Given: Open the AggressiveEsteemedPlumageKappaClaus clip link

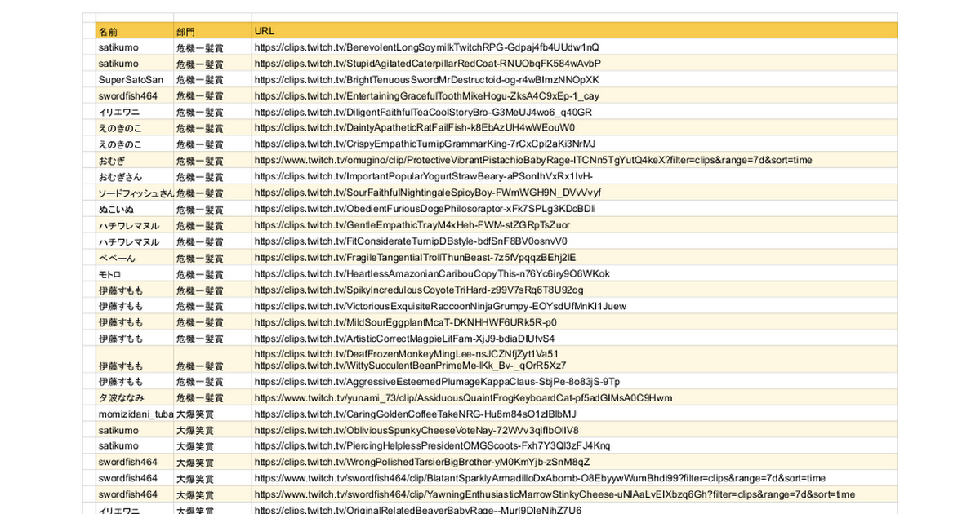Looking at the screenshot, I should (x=437, y=382).
